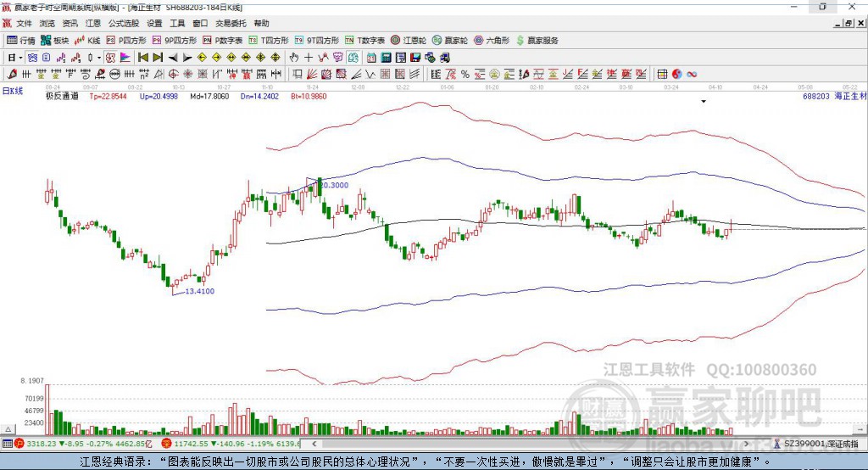The height and width of the screenshot is (470, 868).
Task: Switch to the K线 candlestick chart
Action: point(88,40)
